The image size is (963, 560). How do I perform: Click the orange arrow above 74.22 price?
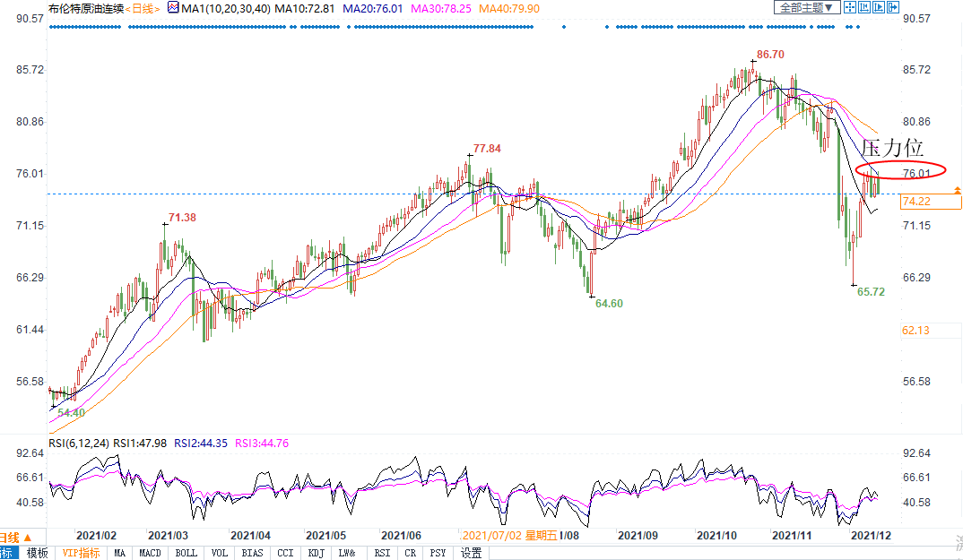958,190
